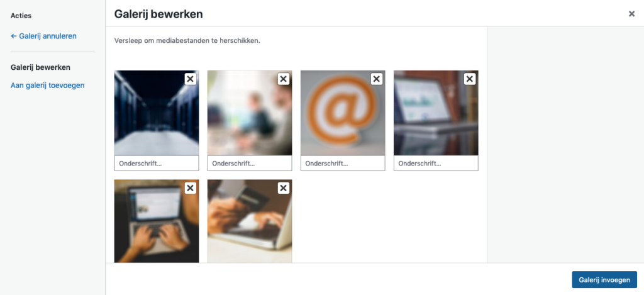This screenshot has width=644, height=295.
Task: Remove the credit card payment image
Action: (284, 188)
